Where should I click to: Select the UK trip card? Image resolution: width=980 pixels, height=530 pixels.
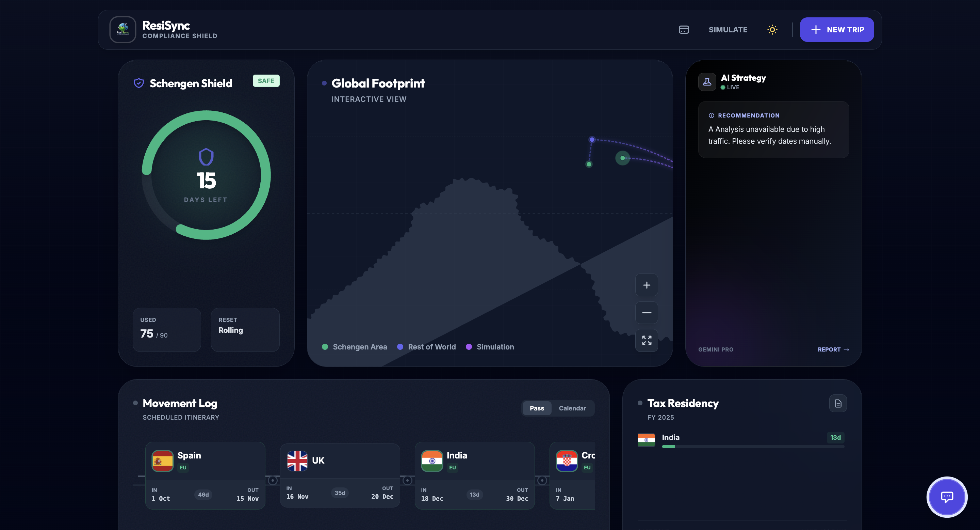click(x=339, y=475)
